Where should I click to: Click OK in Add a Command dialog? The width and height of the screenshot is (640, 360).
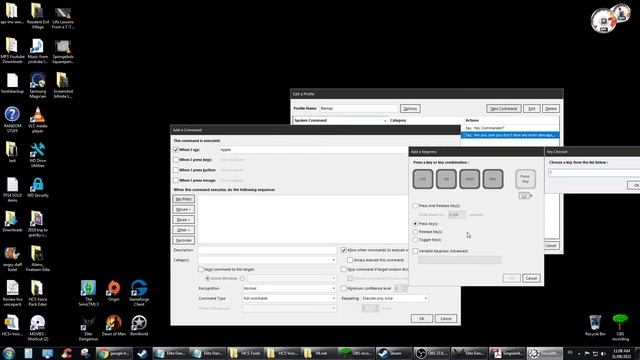coord(422,318)
